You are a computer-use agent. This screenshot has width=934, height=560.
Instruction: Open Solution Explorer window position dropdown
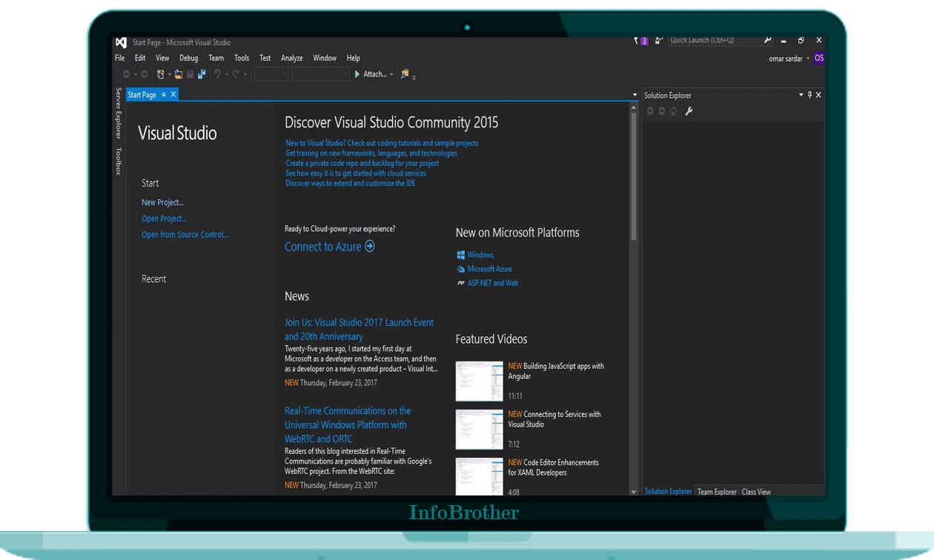(x=801, y=95)
